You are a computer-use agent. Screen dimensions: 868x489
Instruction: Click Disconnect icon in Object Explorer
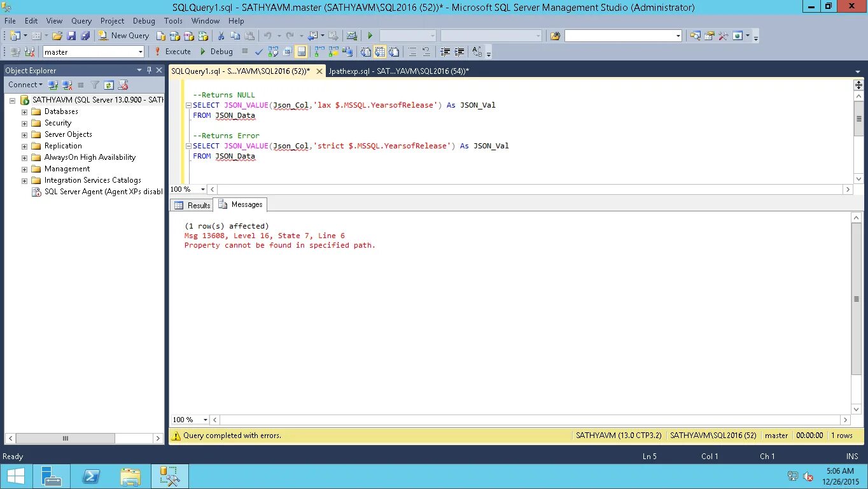click(x=67, y=85)
